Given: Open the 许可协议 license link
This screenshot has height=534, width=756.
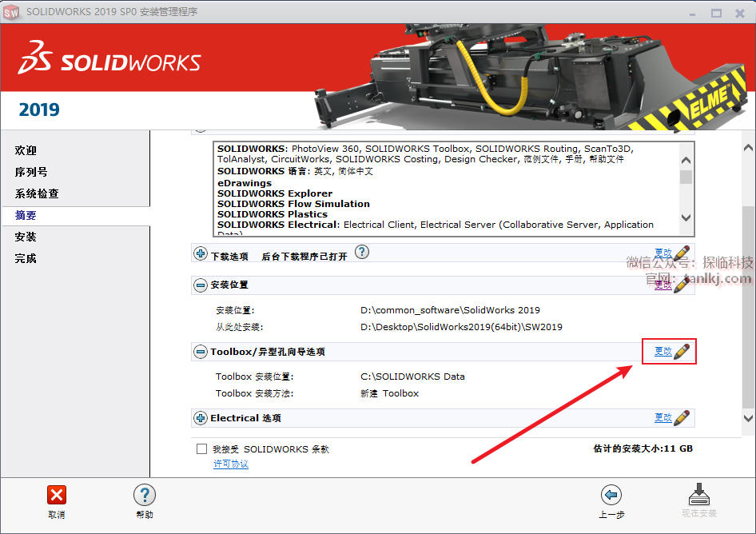Looking at the screenshot, I should (231, 464).
